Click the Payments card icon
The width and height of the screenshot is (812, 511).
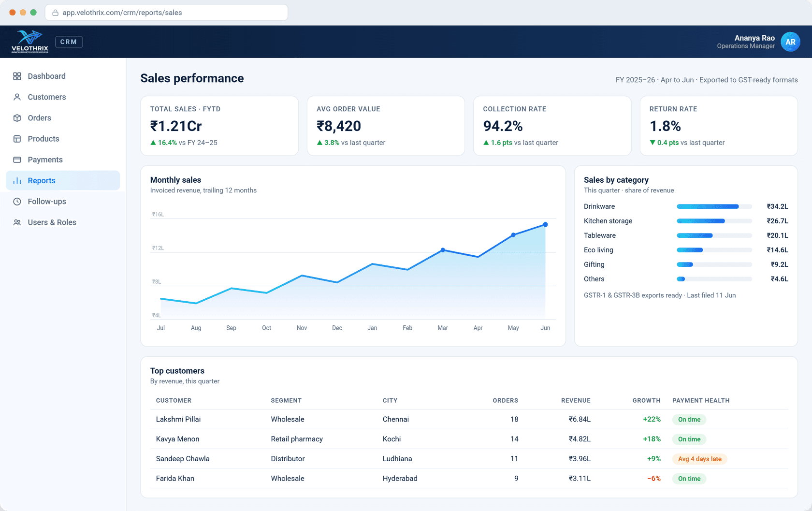coord(17,160)
